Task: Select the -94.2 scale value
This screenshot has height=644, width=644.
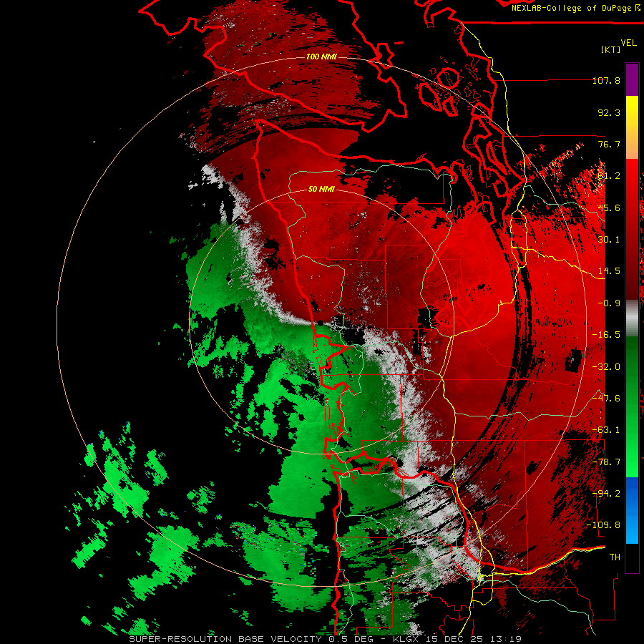Action: pos(606,494)
